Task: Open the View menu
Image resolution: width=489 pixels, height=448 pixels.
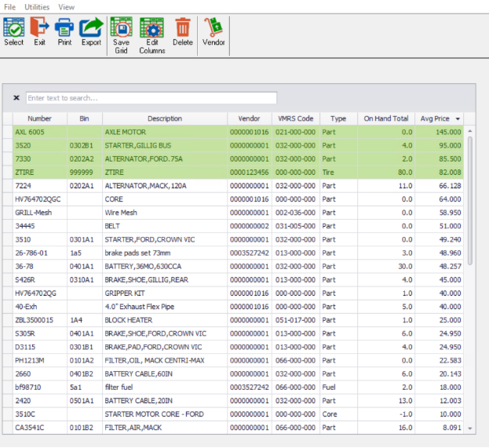Action: pyautogui.click(x=67, y=6)
